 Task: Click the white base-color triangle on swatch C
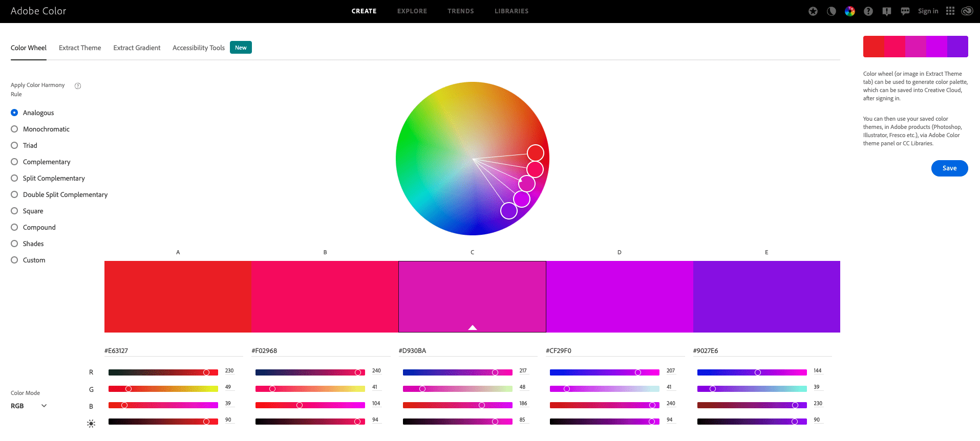coord(473,327)
